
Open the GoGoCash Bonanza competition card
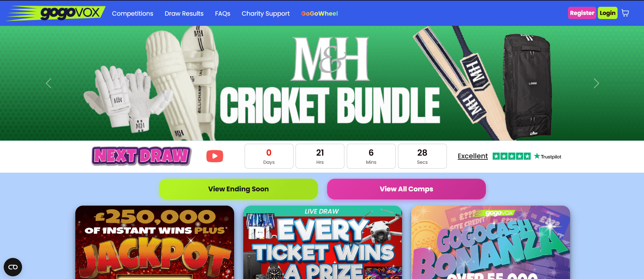490,242
